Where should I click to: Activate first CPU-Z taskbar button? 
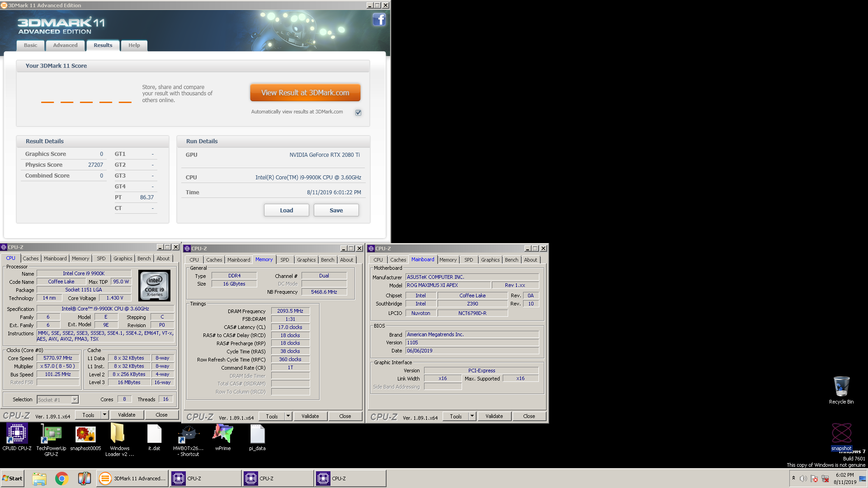[x=205, y=479]
